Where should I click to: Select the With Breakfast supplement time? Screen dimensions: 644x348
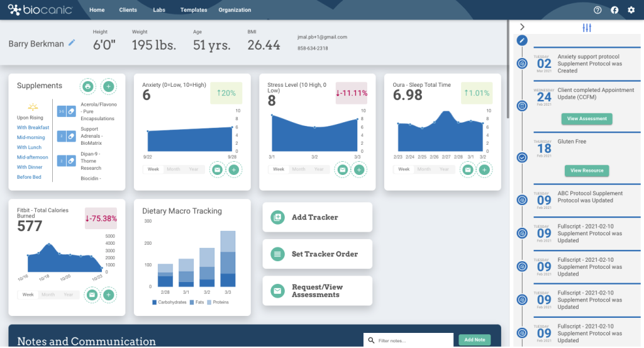point(33,128)
